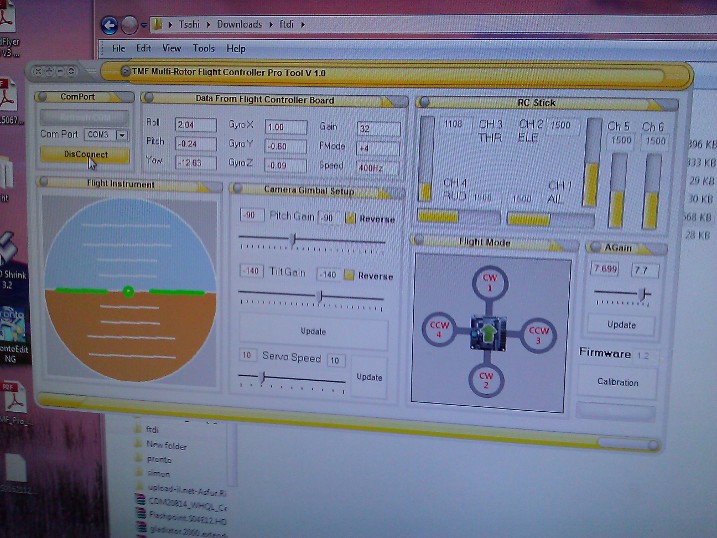Click the Explorer back arrow button

click(x=109, y=25)
